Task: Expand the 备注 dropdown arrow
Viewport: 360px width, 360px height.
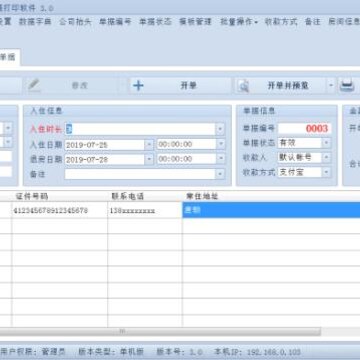Action: pyautogui.click(x=220, y=174)
